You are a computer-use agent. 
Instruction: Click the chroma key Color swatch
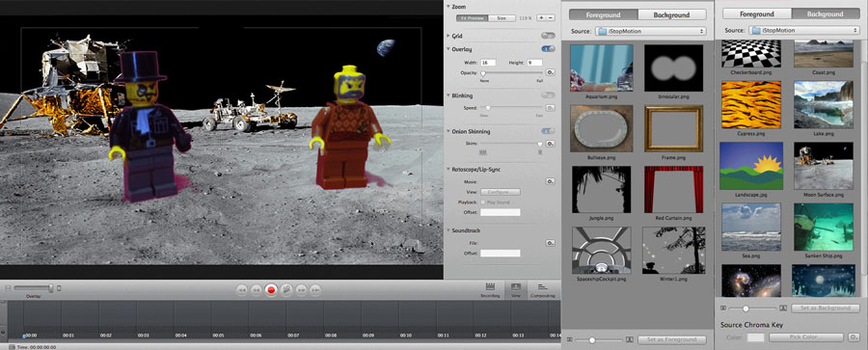click(755, 337)
